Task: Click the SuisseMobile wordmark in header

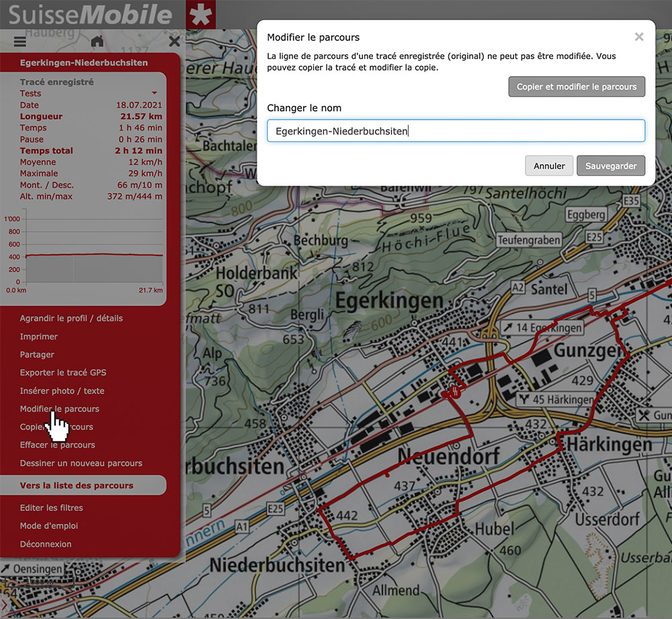Action: (x=90, y=15)
